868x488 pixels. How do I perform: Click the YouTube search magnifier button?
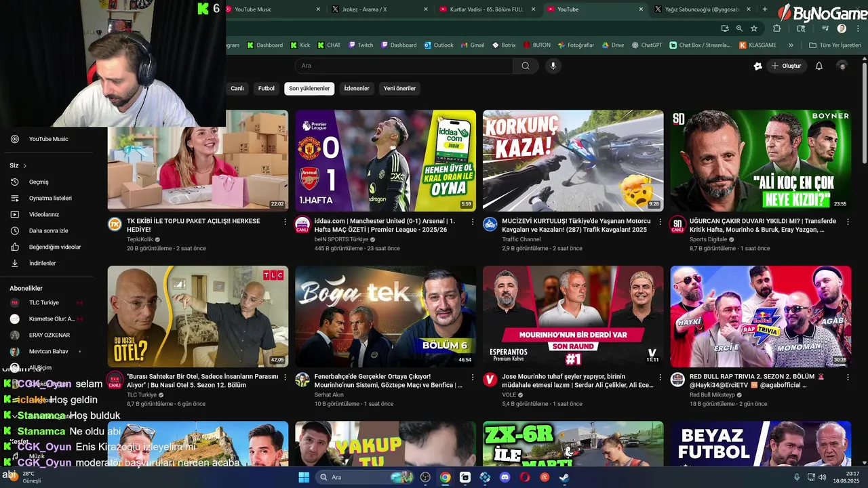(526, 66)
